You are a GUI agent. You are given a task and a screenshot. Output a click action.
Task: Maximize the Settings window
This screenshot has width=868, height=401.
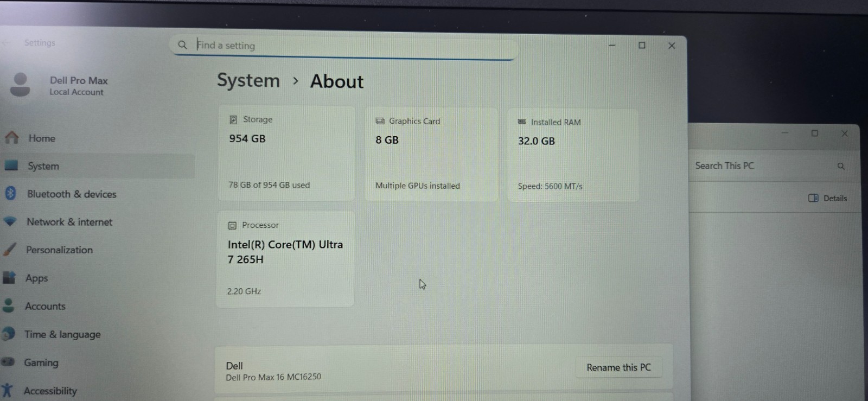point(642,46)
